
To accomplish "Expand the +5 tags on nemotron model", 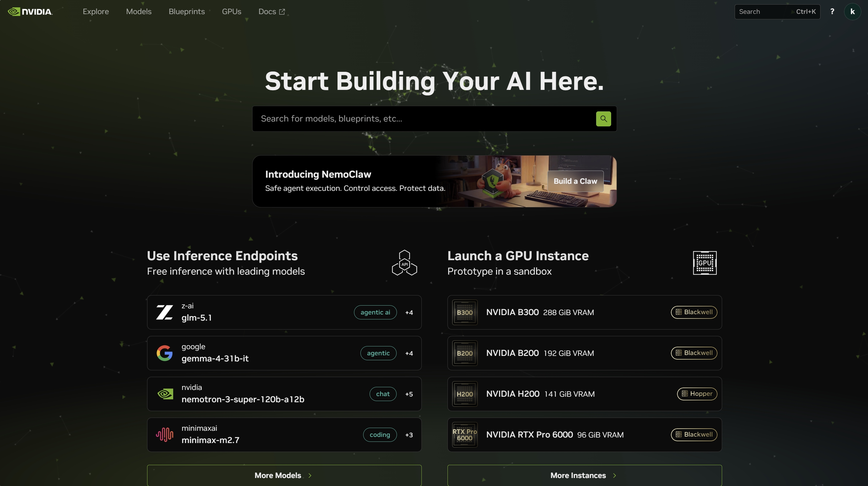I will (409, 394).
